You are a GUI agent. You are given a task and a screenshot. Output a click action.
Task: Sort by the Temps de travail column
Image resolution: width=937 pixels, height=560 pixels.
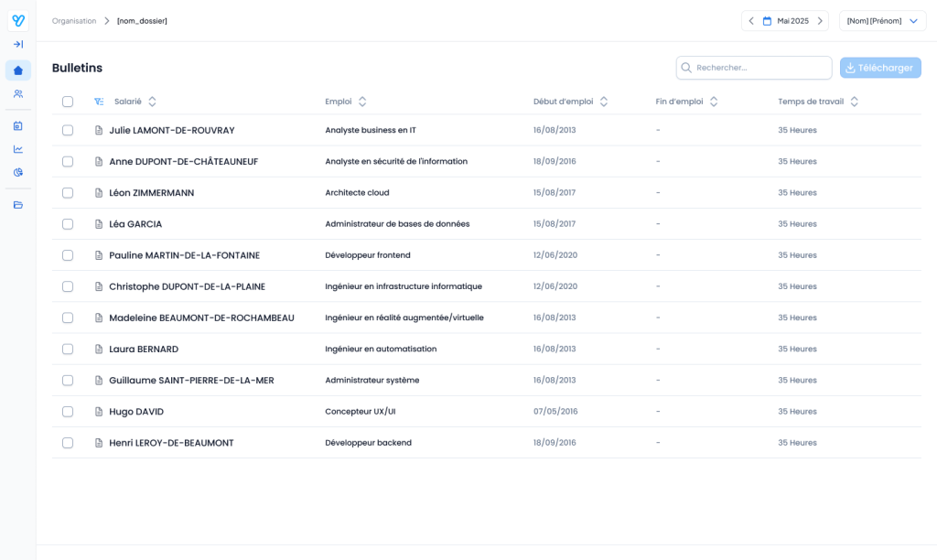[x=854, y=102]
